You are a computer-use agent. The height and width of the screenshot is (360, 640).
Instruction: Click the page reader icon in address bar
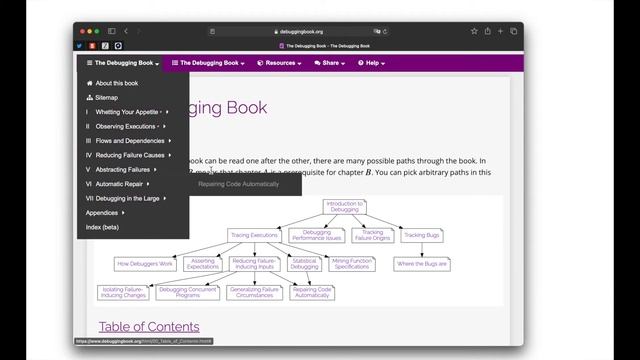tap(212, 31)
